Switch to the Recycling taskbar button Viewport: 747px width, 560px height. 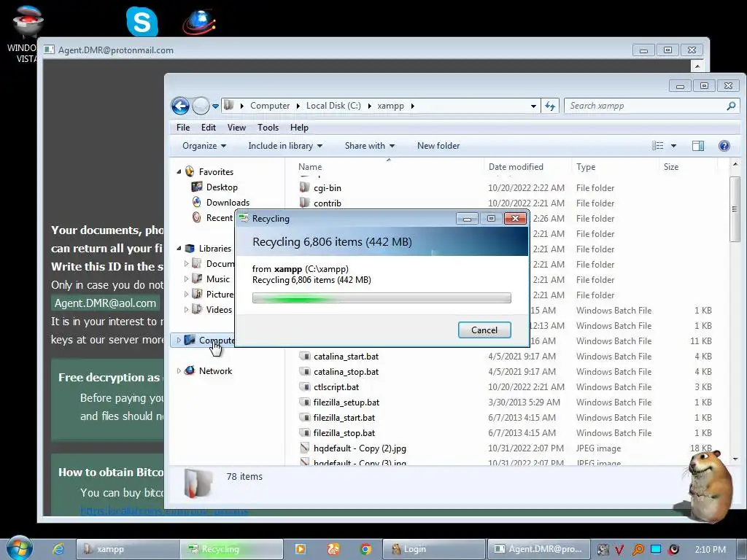[x=231, y=549]
